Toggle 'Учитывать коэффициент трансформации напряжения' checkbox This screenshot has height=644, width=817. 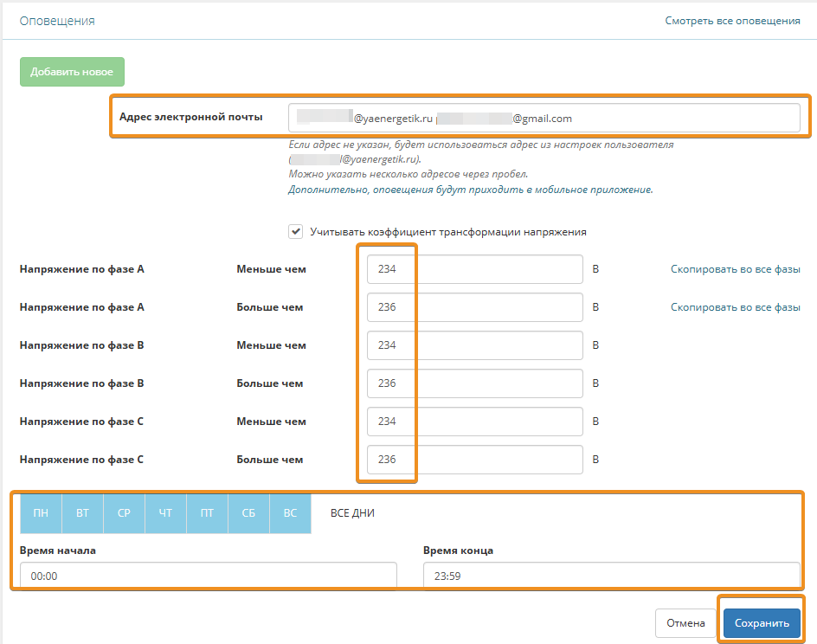(x=296, y=232)
